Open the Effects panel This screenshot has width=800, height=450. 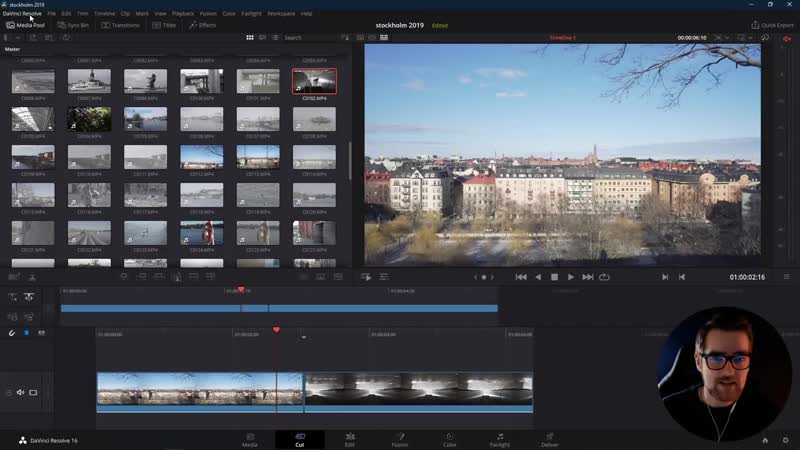(x=203, y=25)
